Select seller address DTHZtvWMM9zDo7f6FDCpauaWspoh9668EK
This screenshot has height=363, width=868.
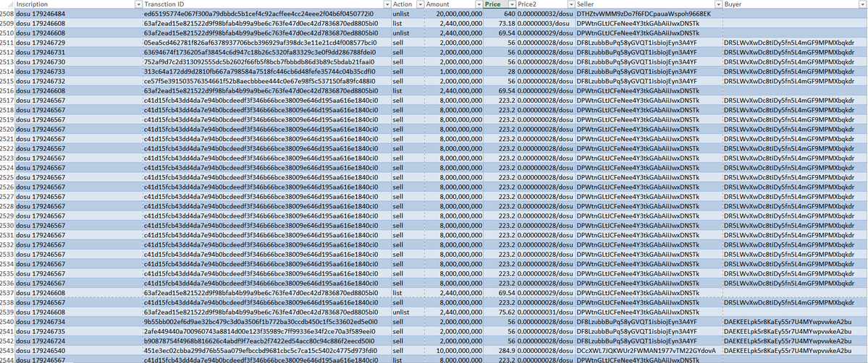tap(648, 13)
